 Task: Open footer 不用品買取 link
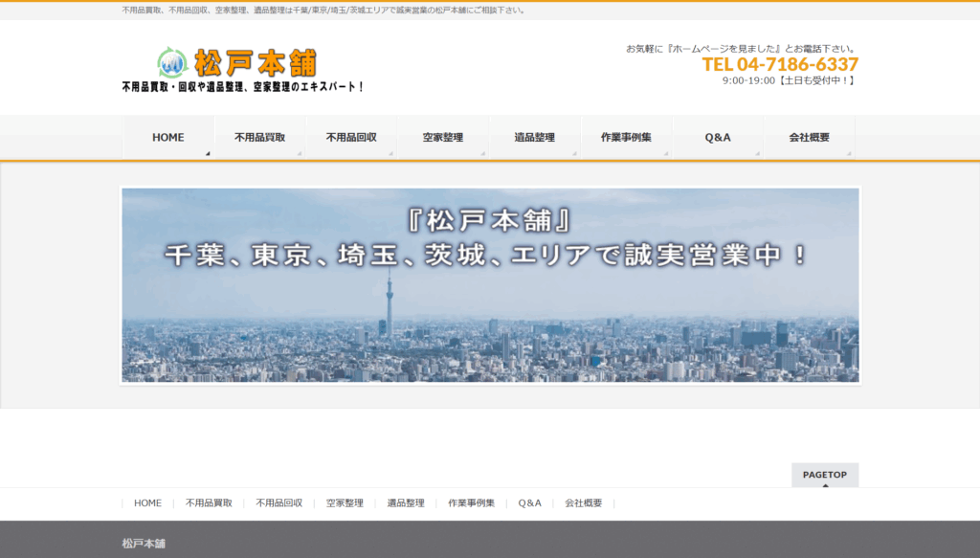click(x=209, y=503)
